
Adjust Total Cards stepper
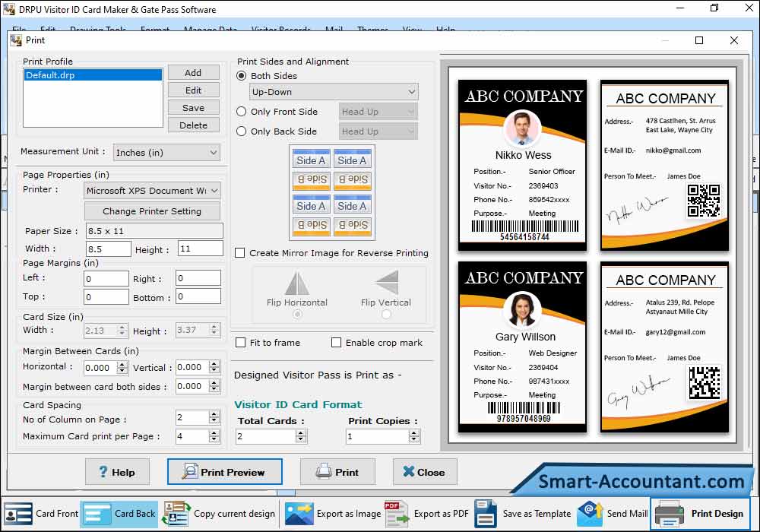click(x=301, y=436)
